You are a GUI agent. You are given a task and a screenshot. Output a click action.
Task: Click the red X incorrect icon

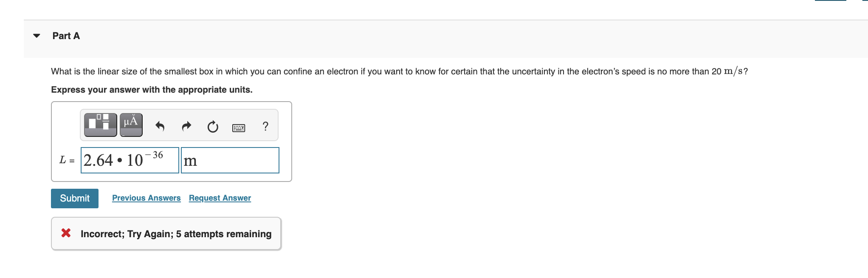[66, 233]
